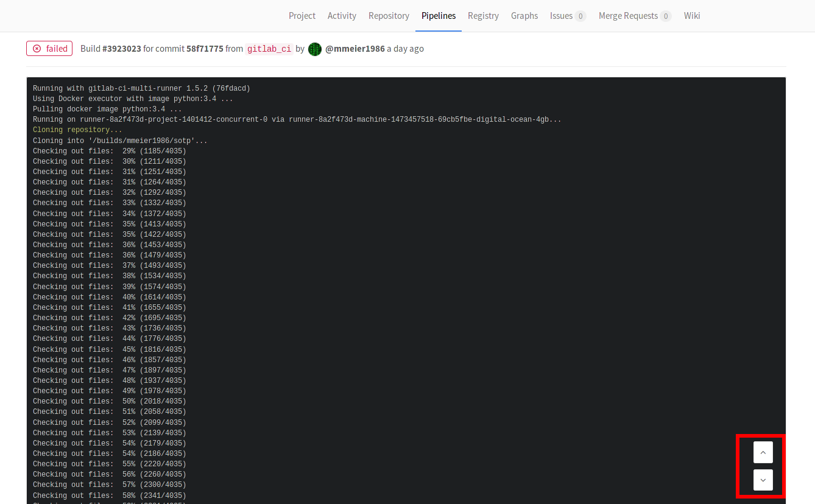The width and height of the screenshot is (815, 504).
Task: Go to the Graphs tab
Action: point(524,16)
